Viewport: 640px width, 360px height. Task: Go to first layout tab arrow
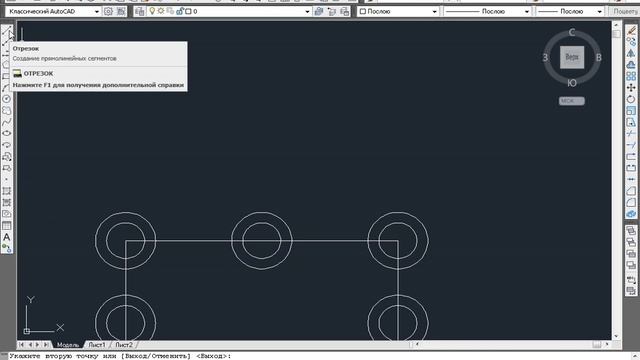click(x=22, y=345)
